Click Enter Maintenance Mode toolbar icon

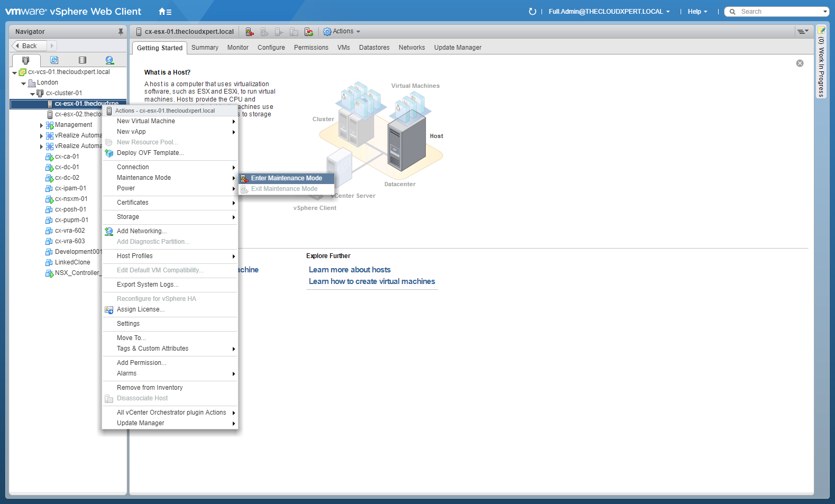pyautogui.click(x=250, y=32)
